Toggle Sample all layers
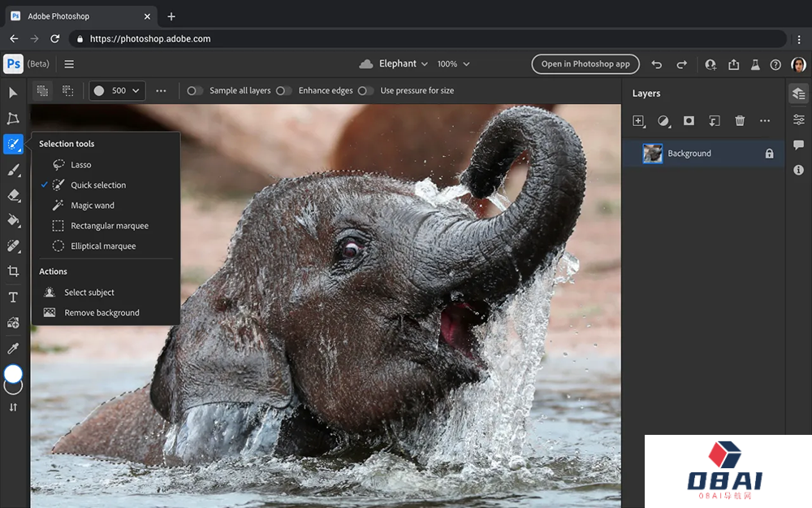 pyautogui.click(x=195, y=90)
